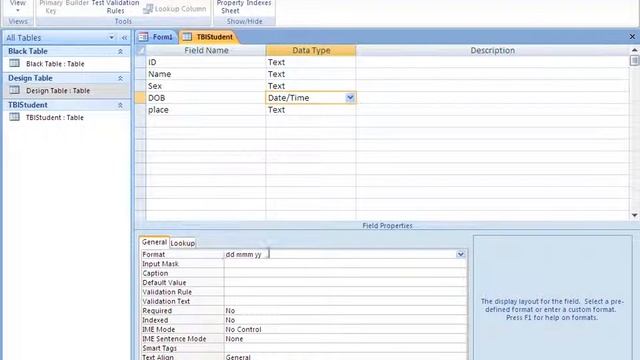Open the Date/Time data type dropdown arrow
The width and height of the screenshot is (640, 360).
pos(350,98)
